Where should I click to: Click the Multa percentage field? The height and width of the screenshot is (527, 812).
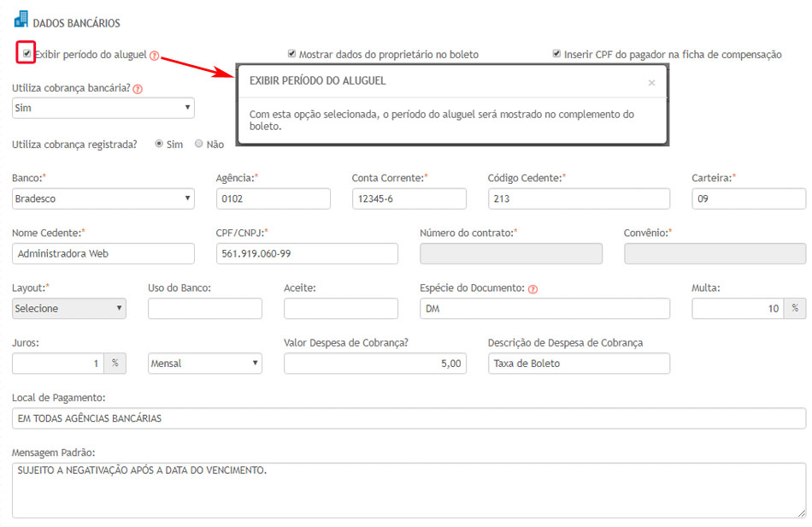click(738, 309)
